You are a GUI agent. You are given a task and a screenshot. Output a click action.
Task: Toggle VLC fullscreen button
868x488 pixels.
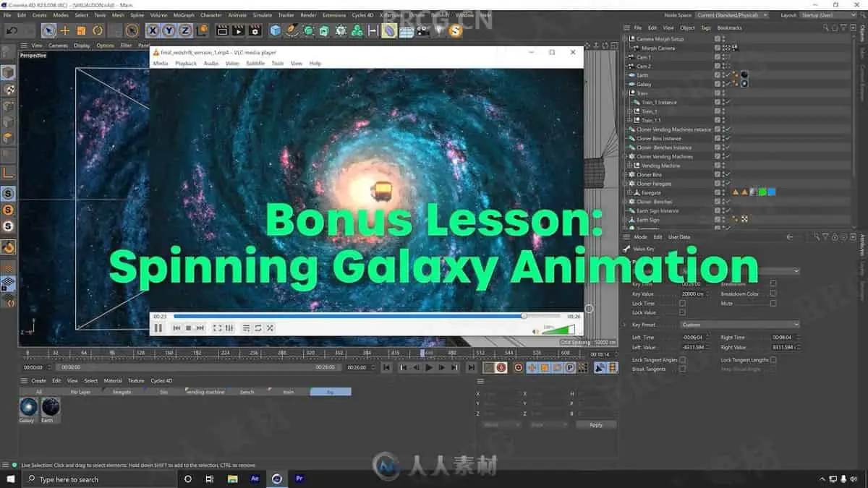217,328
